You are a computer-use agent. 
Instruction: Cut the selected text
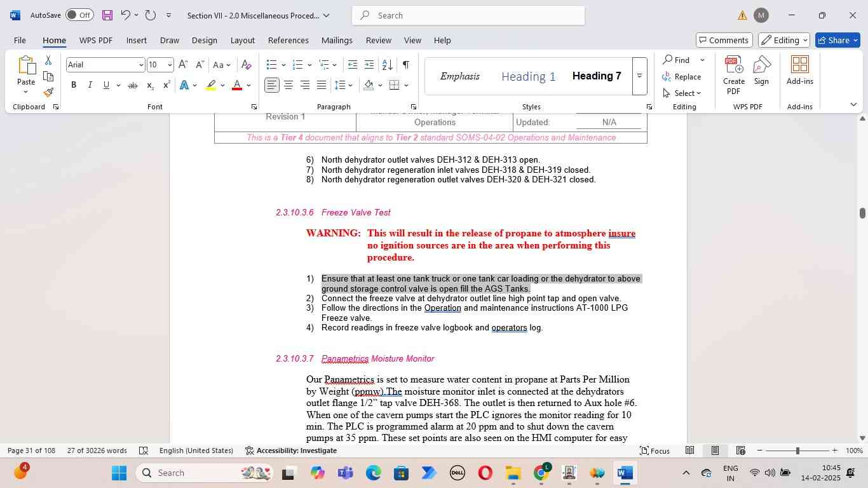click(48, 60)
